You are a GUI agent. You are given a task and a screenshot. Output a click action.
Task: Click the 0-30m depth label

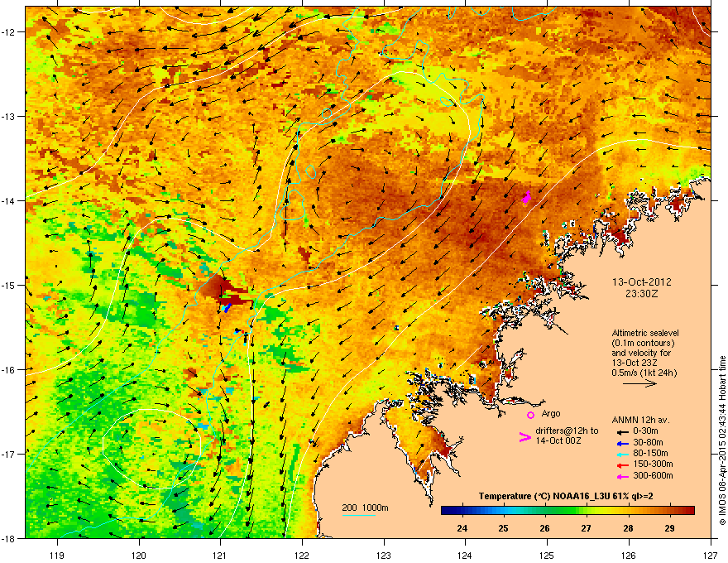(x=645, y=431)
